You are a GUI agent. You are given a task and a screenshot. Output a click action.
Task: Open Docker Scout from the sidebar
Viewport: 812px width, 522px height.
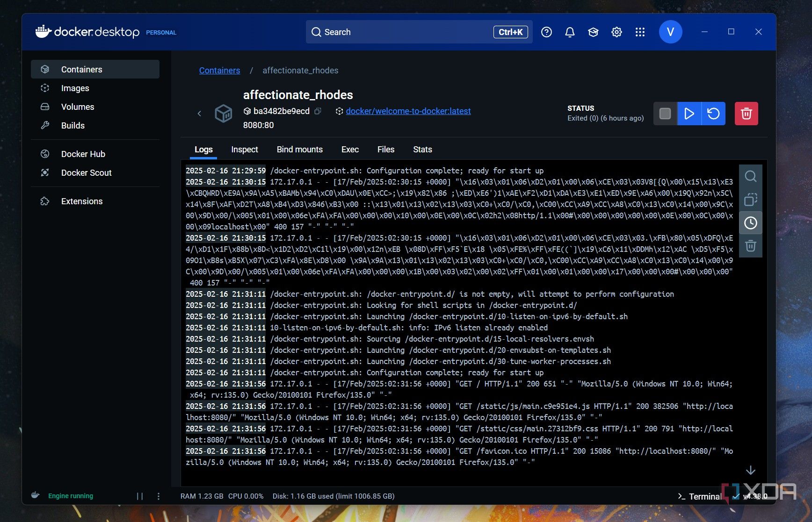(87, 173)
